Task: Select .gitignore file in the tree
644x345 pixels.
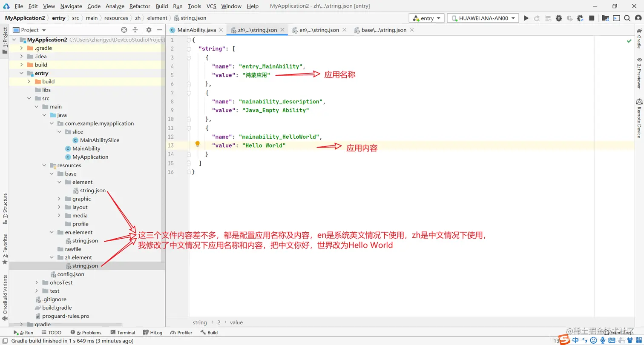Action: pos(54,299)
